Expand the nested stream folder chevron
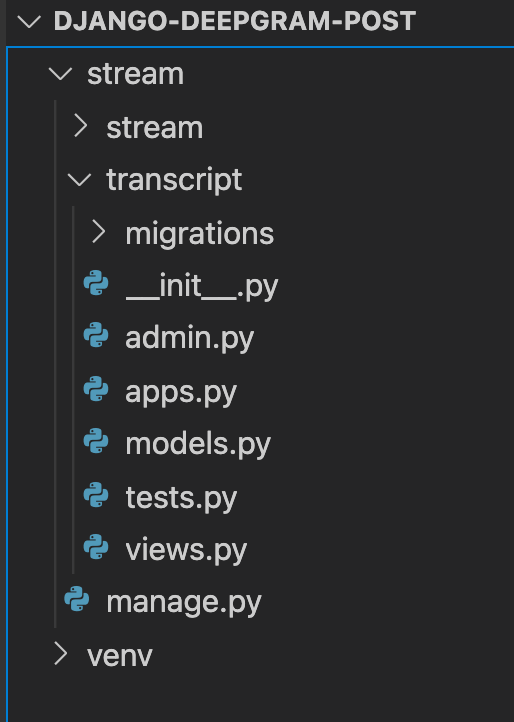Image resolution: width=514 pixels, height=722 pixels. [x=81, y=126]
